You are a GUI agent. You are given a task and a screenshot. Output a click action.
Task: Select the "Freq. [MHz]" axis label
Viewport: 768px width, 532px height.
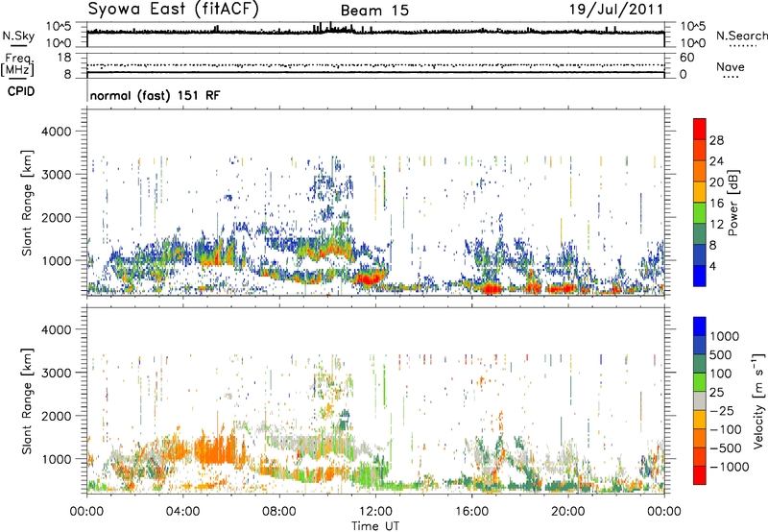tap(17, 64)
